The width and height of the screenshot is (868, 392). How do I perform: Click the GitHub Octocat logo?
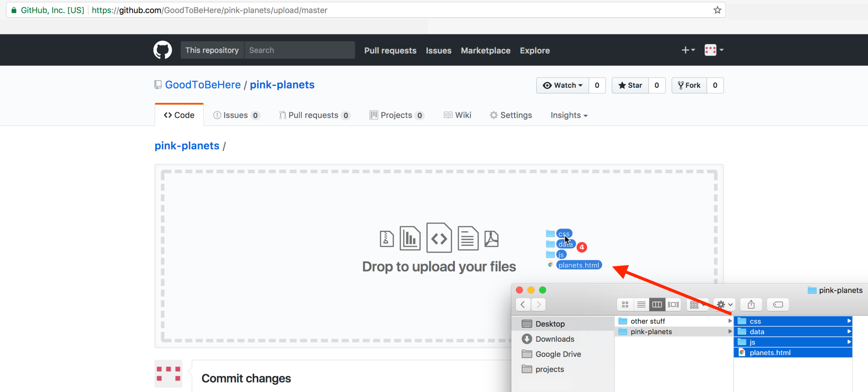[162, 50]
